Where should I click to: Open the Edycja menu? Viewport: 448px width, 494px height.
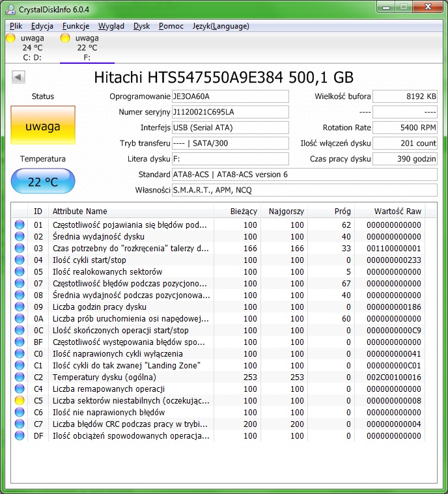[42, 26]
